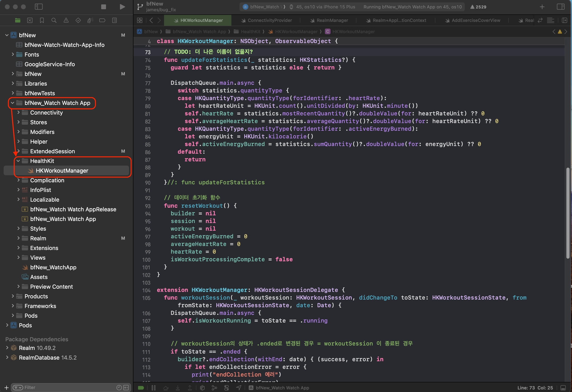Toggle the left navigator sidebar

[39, 7]
